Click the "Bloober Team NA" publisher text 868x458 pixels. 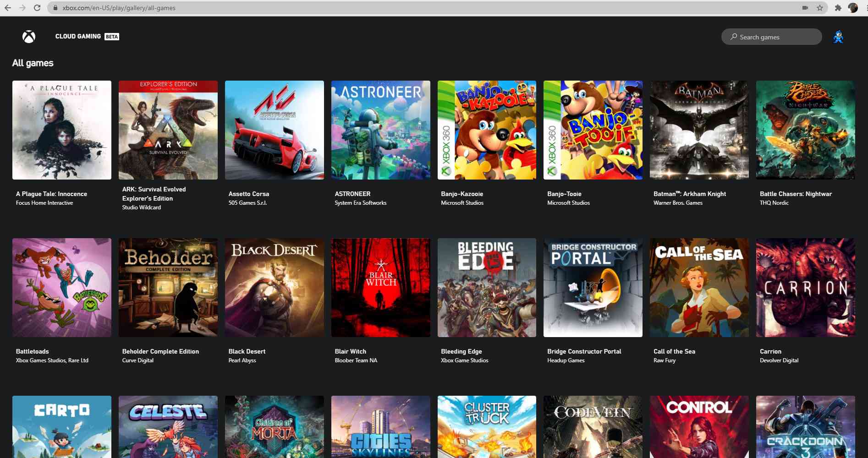[356, 360]
